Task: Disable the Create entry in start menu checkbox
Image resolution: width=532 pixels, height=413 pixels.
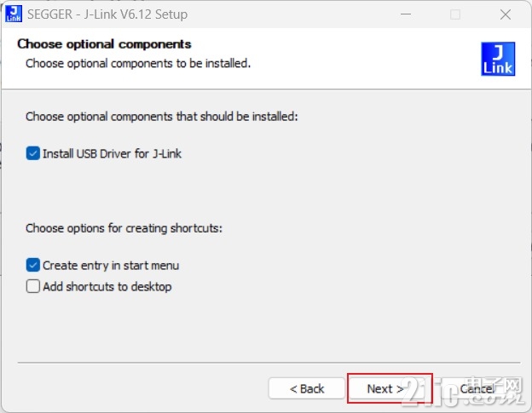Action: [33, 266]
